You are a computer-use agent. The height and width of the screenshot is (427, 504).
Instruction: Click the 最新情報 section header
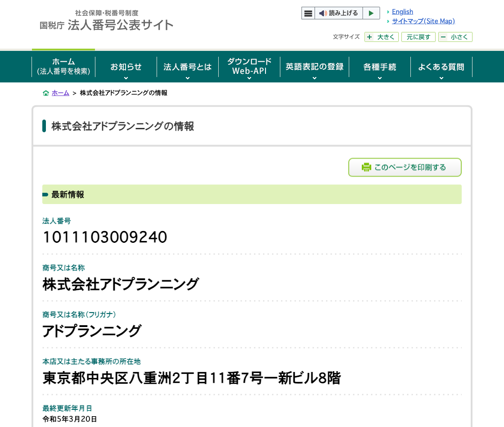click(252, 194)
